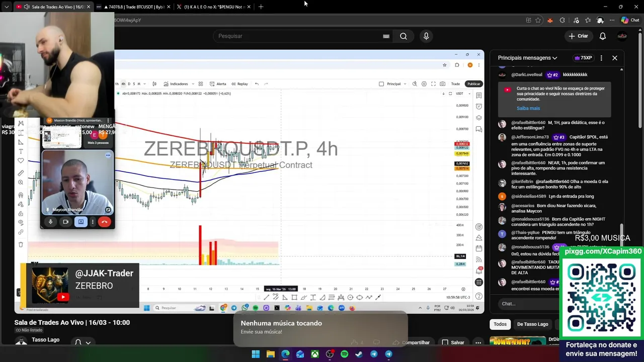Viewport: 644px width, 362px height.
Task: Toggle magnet mode in drawing toolbar
Action: pyautogui.click(x=21, y=195)
